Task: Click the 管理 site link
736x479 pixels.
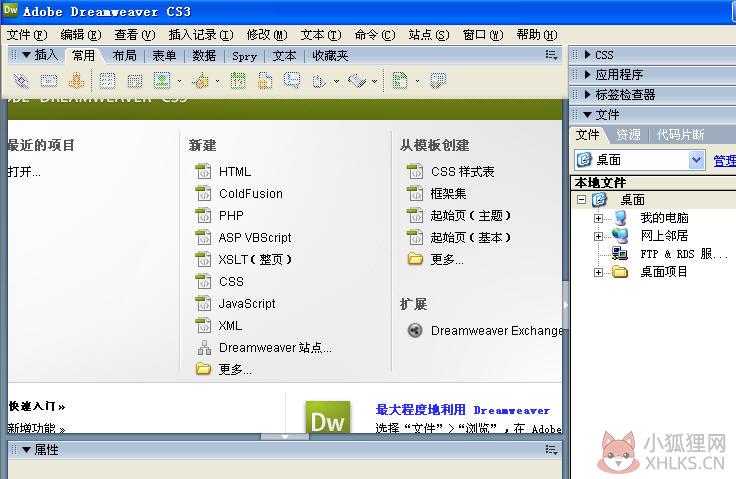Action: tap(724, 161)
